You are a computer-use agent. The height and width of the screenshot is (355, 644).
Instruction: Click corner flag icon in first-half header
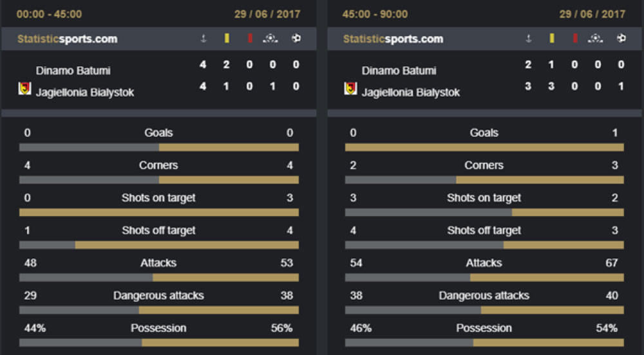204,39
